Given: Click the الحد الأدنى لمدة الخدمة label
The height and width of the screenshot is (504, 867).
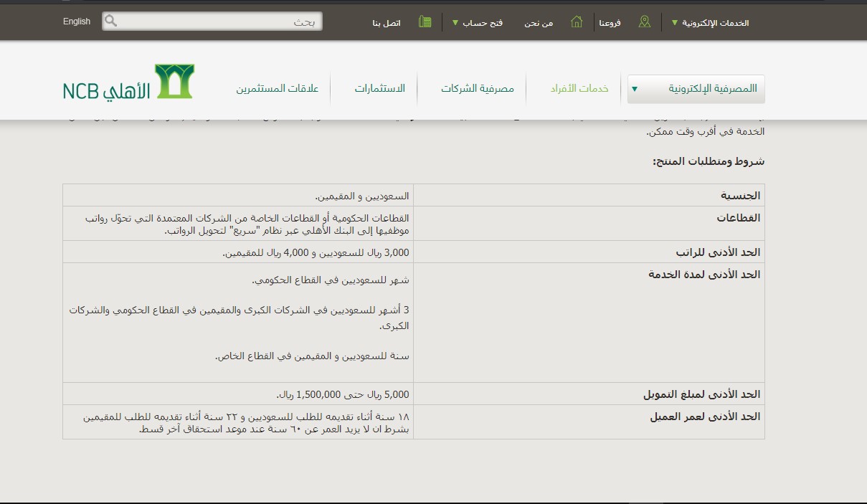Looking at the screenshot, I should click(x=705, y=275).
